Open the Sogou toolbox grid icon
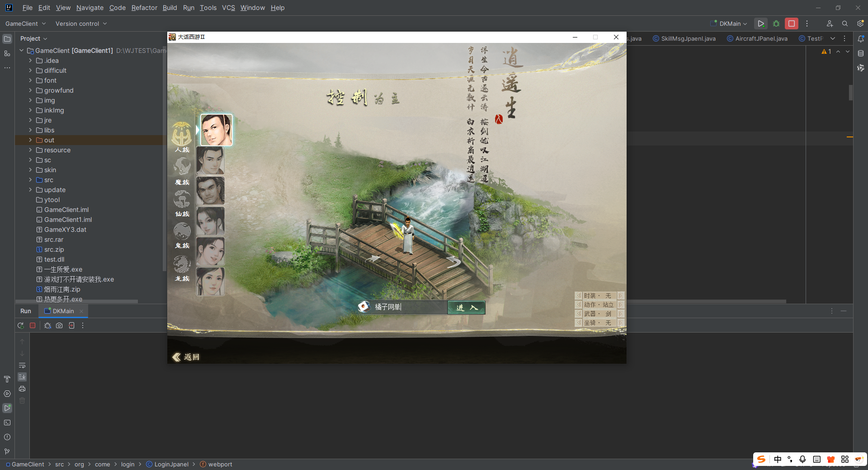This screenshot has height=470, width=868. pyautogui.click(x=845, y=459)
